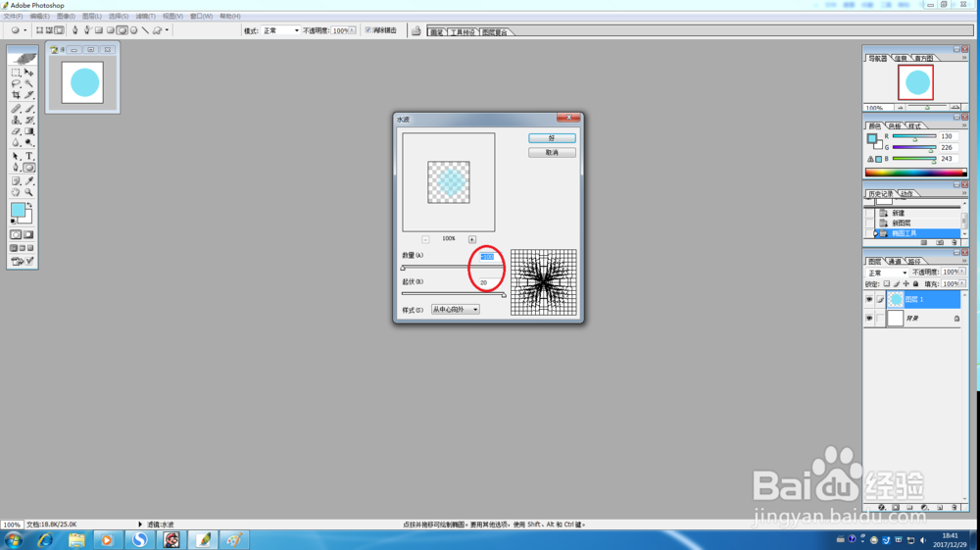Open opacity arrow in options bar
Screen dimensions: 980x550
(x=353, y=30)
